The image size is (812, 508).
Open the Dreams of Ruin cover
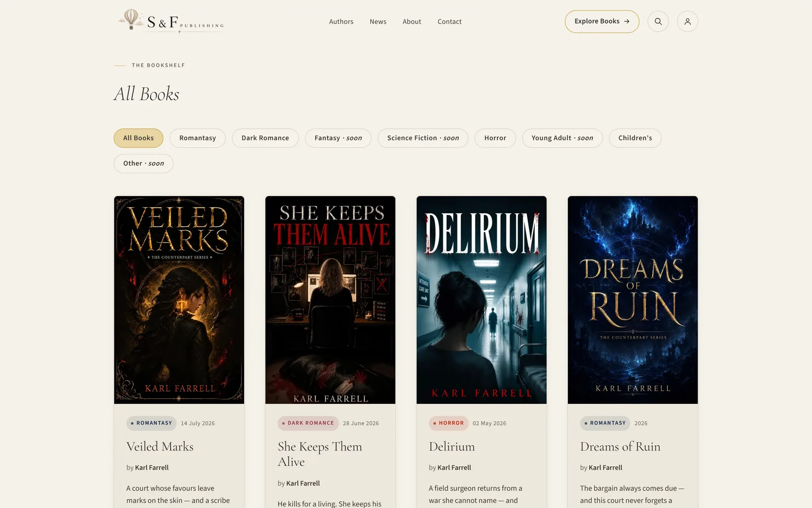coord(633,300)
